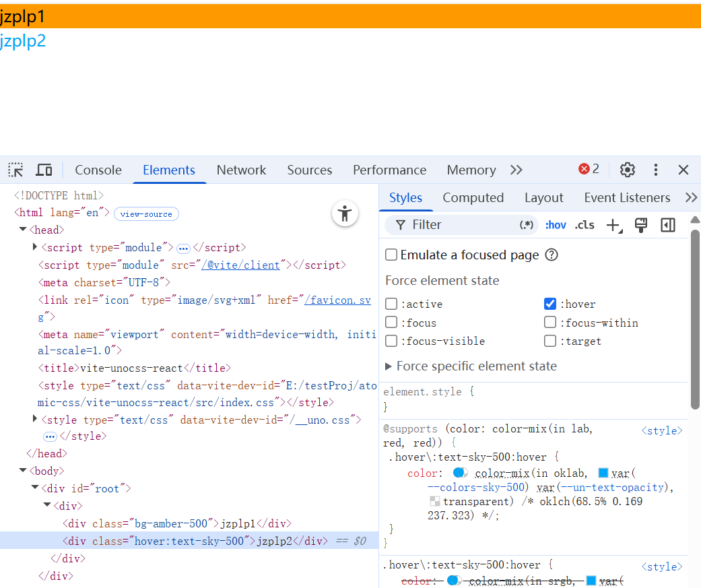This screenshot has height=588, width=701.
Task: Open the /favicon.svg link
Action: point(337,300)
